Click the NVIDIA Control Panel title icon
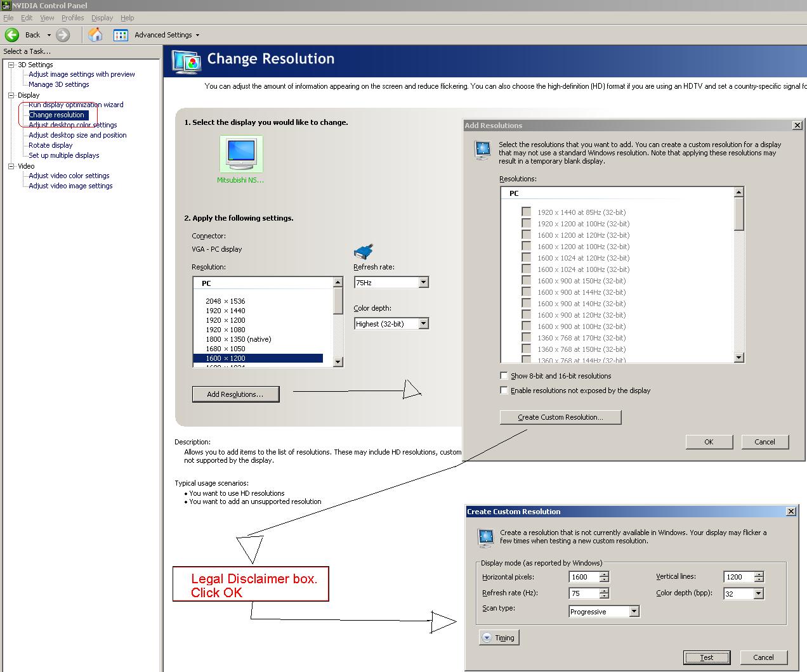 click(6, 5)
